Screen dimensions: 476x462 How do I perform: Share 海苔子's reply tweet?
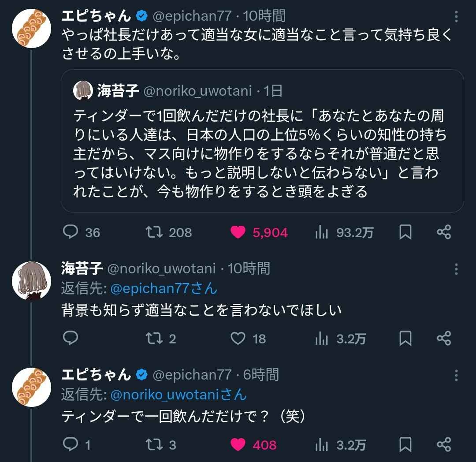[444, 339]
